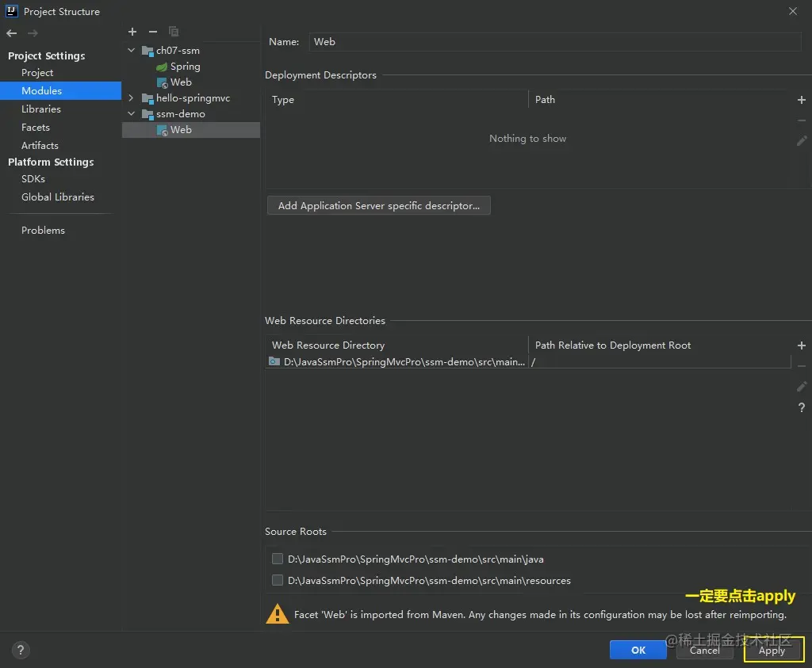
Task: Close the Project Structure dialog
Action: (x=793, y=11)
